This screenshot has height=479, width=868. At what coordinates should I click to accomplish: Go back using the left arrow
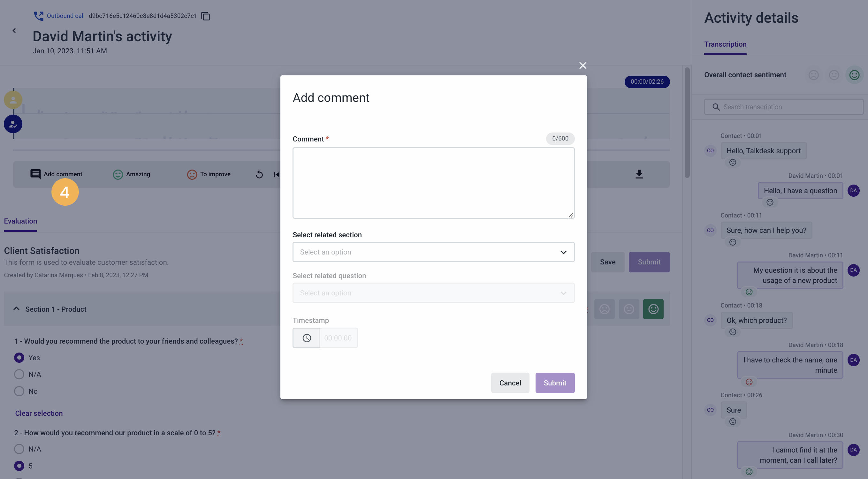pyautogui.click(x=14, y=31)
